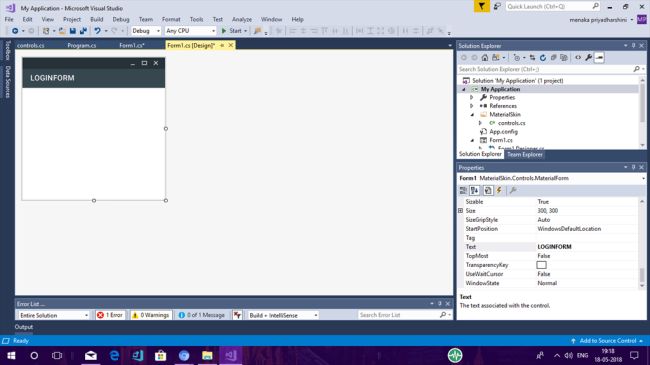Click the TransparencyKey color swatch
650x365 pixels.
click(541, 265)
